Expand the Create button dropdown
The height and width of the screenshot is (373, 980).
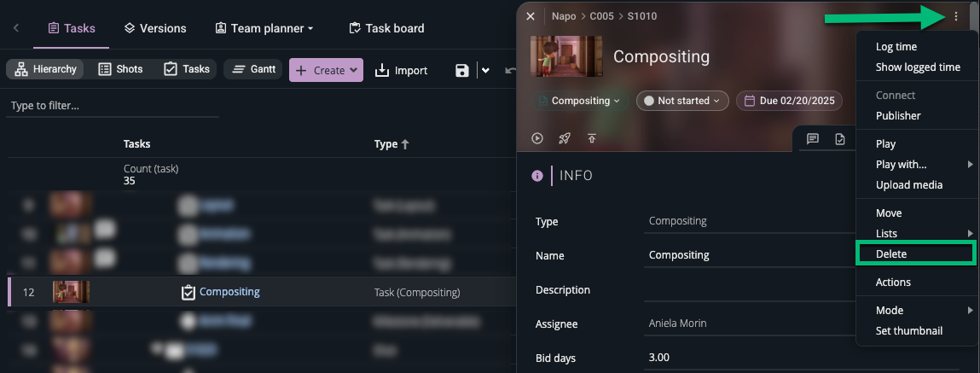point(355,70)
